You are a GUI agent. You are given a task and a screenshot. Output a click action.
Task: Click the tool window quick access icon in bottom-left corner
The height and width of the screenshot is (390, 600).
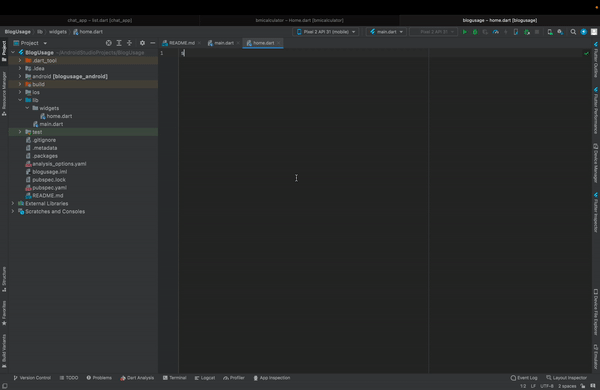point(5,386)
